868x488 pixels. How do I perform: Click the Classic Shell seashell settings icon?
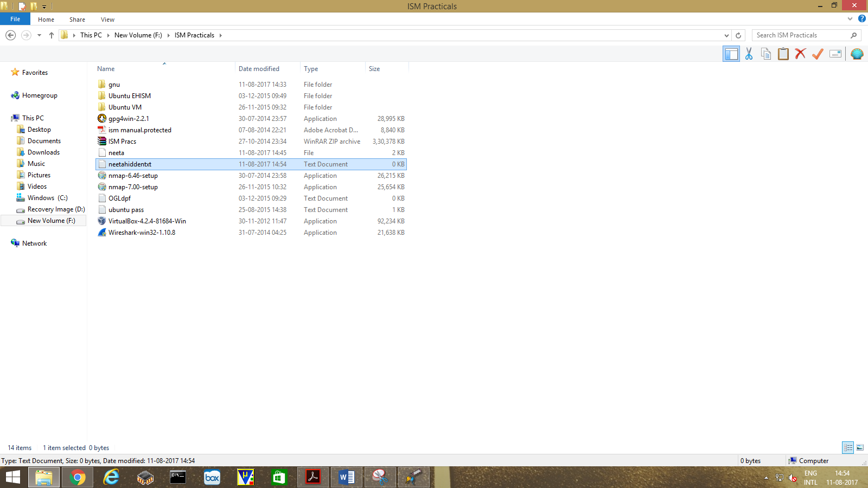[857, 54]
